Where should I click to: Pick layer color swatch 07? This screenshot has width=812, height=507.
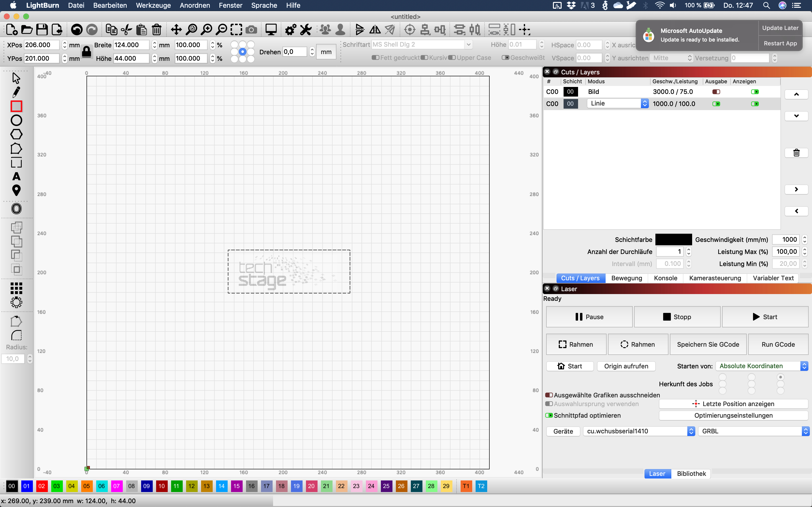116,486
